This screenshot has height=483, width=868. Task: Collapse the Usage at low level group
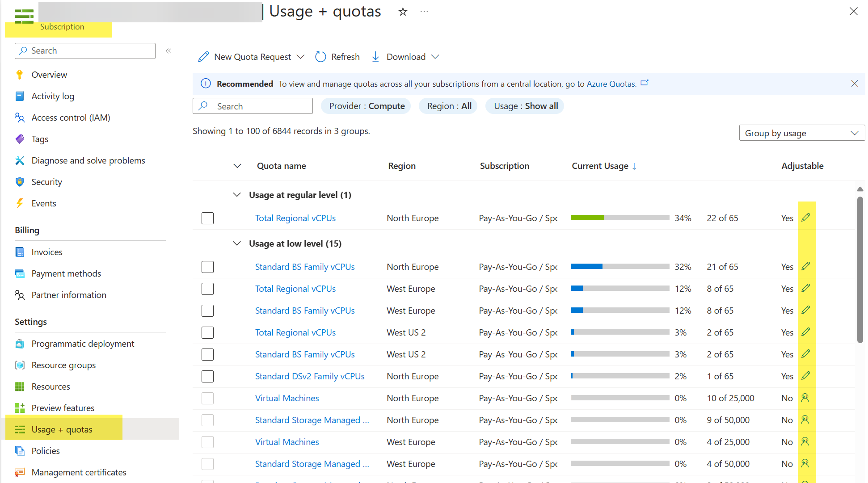[236, 243]
